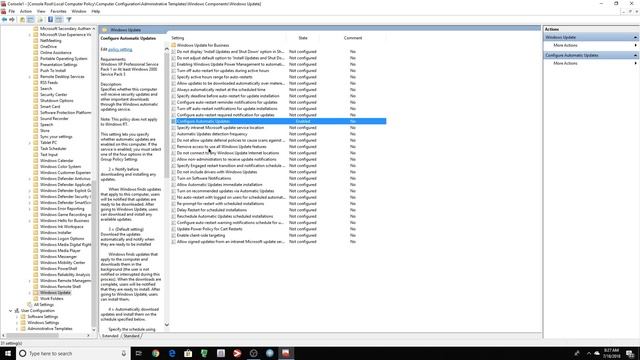Click the policy icon beside Enable client-side targeting

point(173,235)
